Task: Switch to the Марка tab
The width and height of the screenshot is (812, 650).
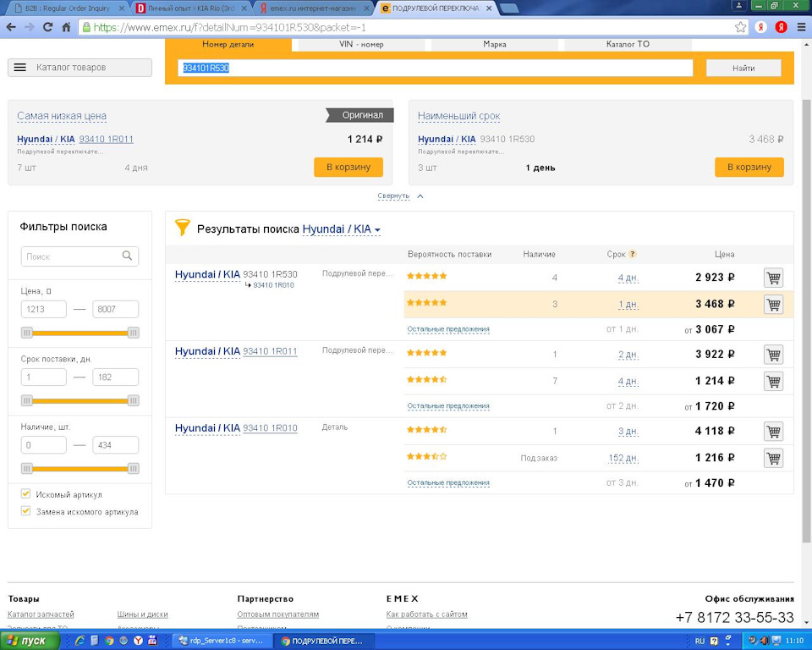Action: tap(495, 45)
